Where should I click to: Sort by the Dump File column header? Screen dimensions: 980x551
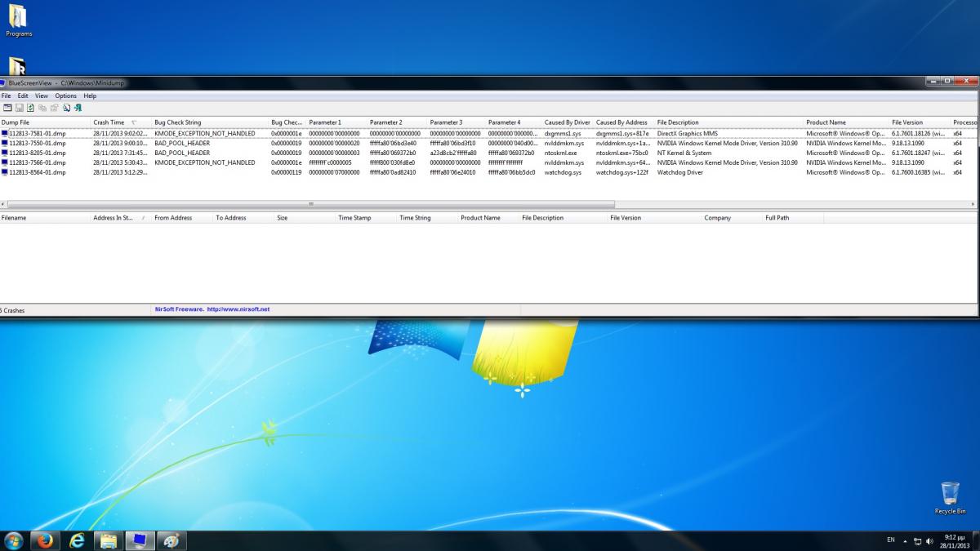(46, 122)
